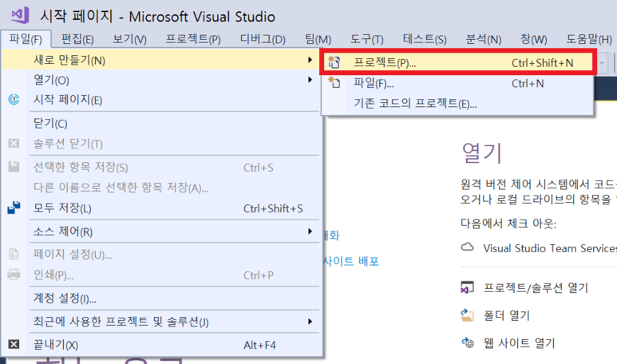Click the floppy disk icon beside 선택한 항목 저장(S)

[x=14, y=167]
